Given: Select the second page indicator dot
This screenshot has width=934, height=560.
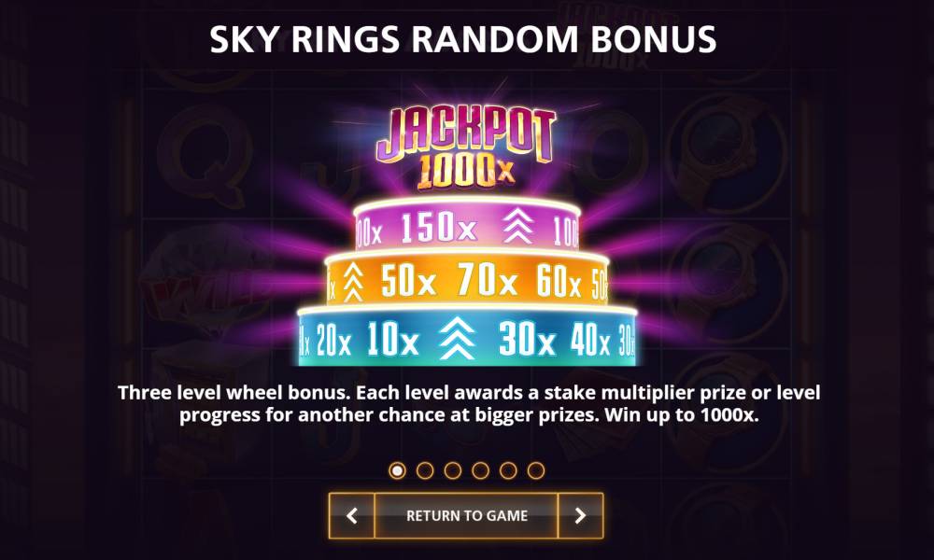Looking at the screenshot, I should coord(425,470).
